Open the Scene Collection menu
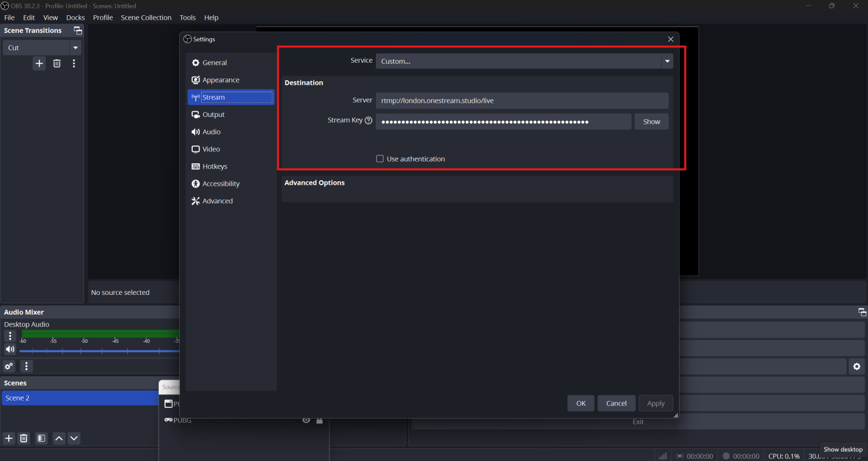This screenshot has height=461, width=868. click(146, 18)
